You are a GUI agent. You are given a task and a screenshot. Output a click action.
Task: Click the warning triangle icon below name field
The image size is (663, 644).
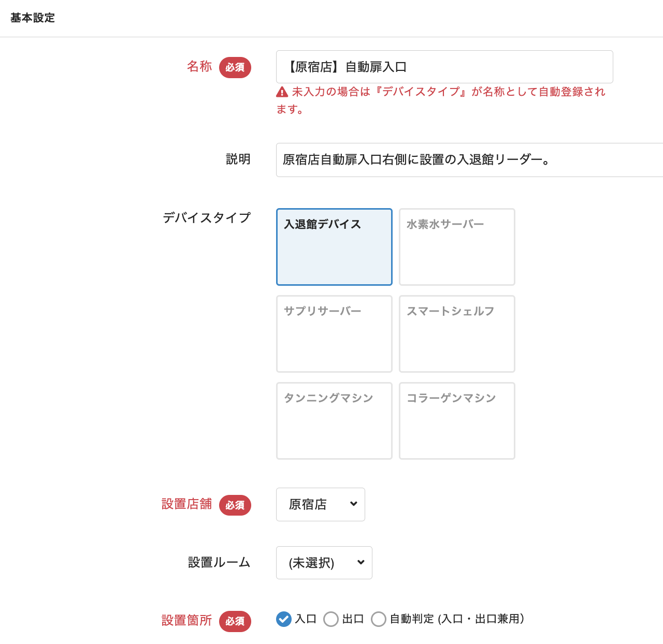(282, 92)
